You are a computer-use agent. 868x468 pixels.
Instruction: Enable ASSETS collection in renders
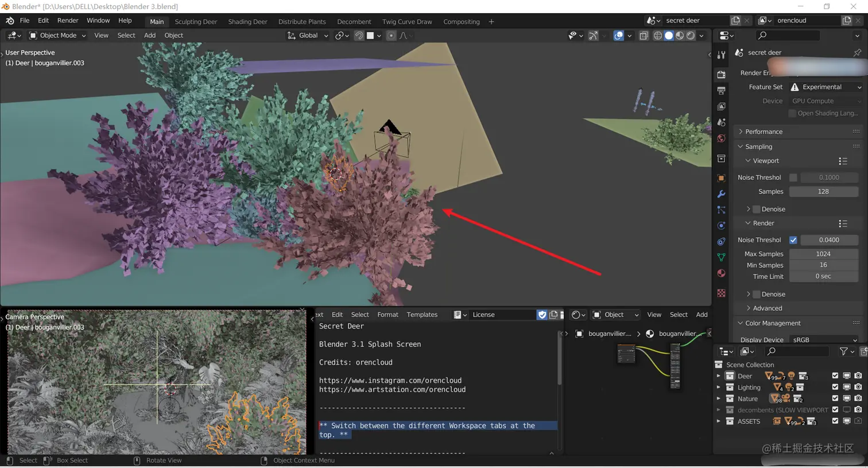click(858, 421)
